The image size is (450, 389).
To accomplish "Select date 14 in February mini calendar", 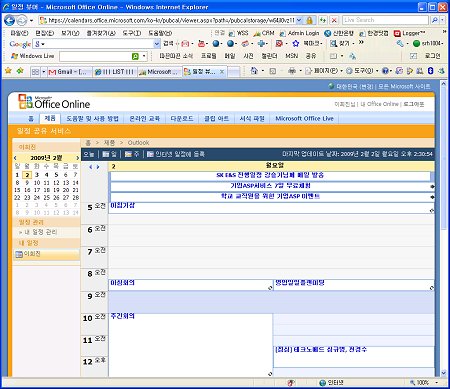I will pyautogui.click(x=76, y=183).
